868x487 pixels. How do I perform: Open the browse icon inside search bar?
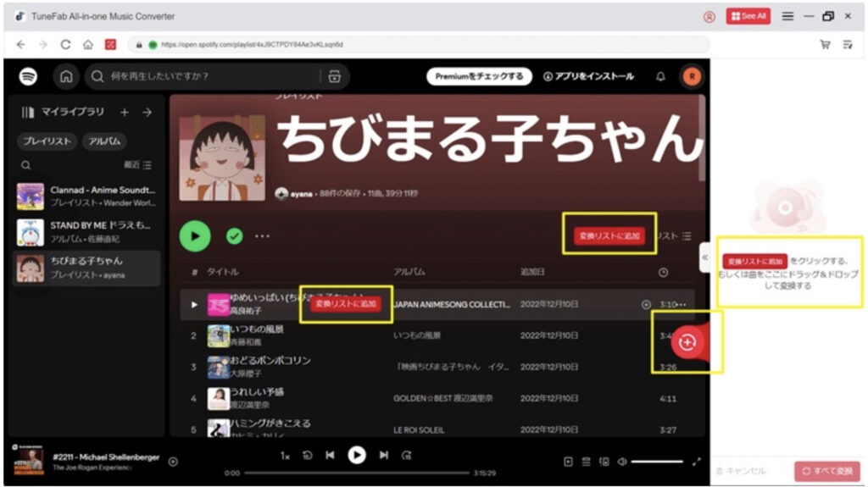pyautogui.click(x=335, y=77)
